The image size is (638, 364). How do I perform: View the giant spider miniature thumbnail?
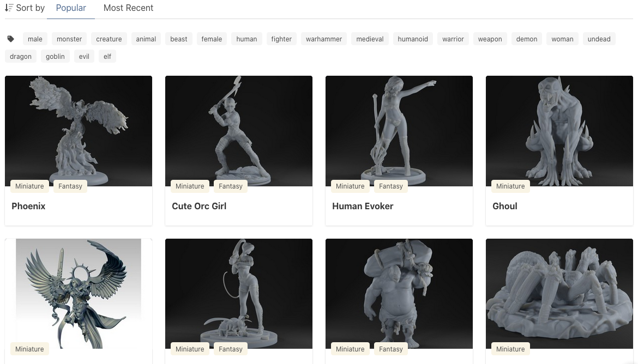[559, 294]
